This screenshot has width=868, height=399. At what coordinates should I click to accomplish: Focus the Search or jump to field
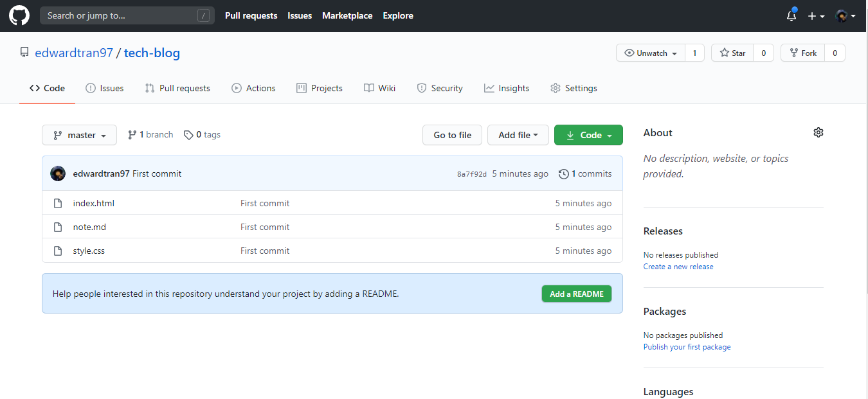pos(127,15)
